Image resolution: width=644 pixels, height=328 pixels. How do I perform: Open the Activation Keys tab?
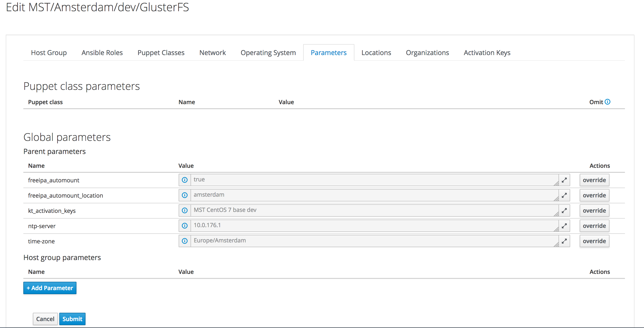coord(487,52)
